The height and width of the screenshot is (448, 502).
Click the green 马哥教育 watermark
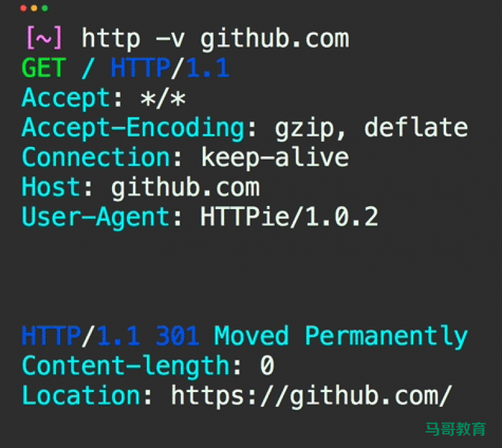(456, 429)
